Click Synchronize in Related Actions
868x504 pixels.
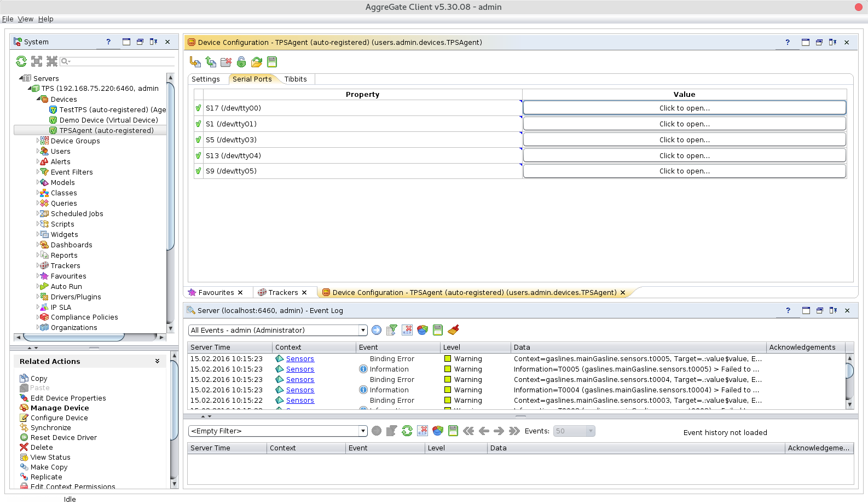click(51, 427)
